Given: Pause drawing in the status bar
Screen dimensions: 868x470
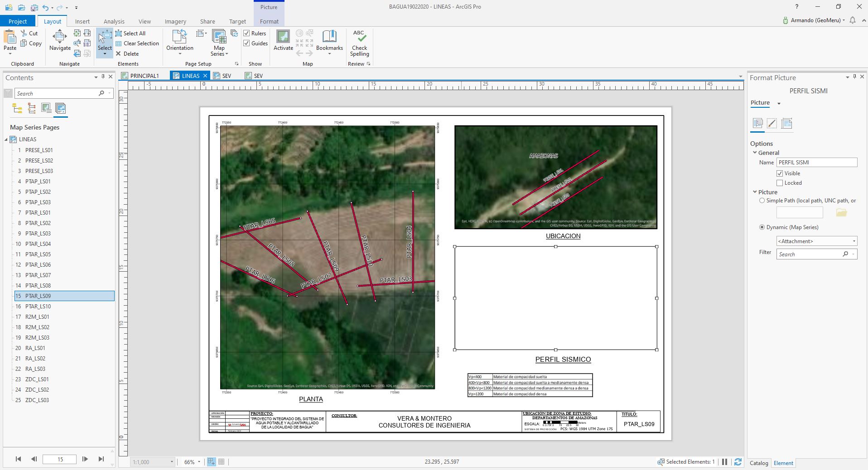Looking at the screenshot, I should (725, 462).
